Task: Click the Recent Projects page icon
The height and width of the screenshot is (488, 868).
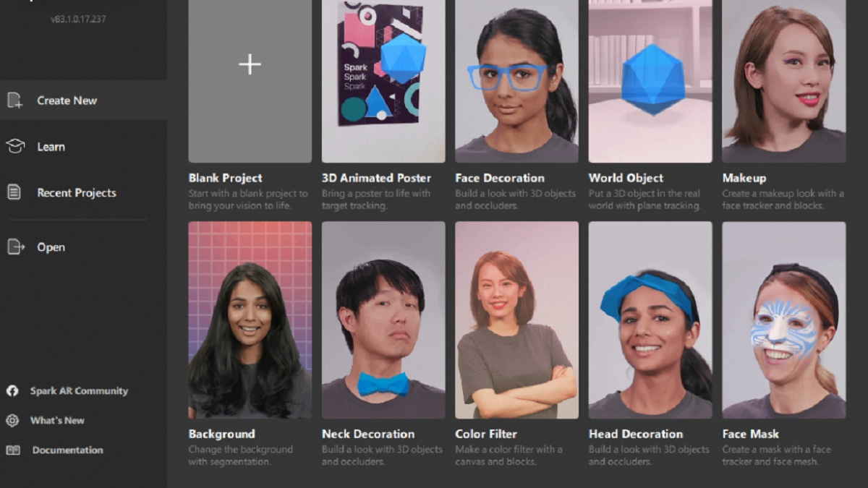Action: (14, 192)
